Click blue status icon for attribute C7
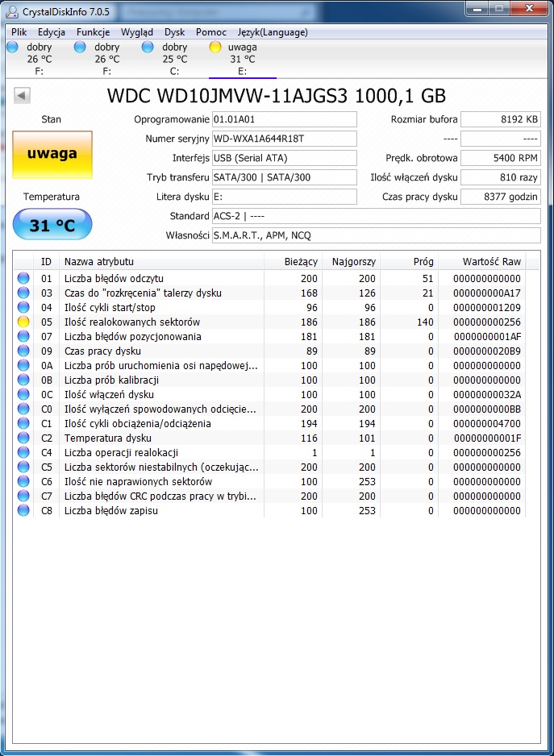The image size is (554, 756). (23, 496)
